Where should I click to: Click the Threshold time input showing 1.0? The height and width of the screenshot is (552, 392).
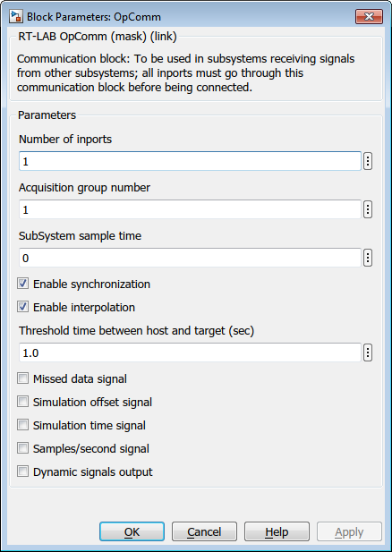[x=190, y=352]
